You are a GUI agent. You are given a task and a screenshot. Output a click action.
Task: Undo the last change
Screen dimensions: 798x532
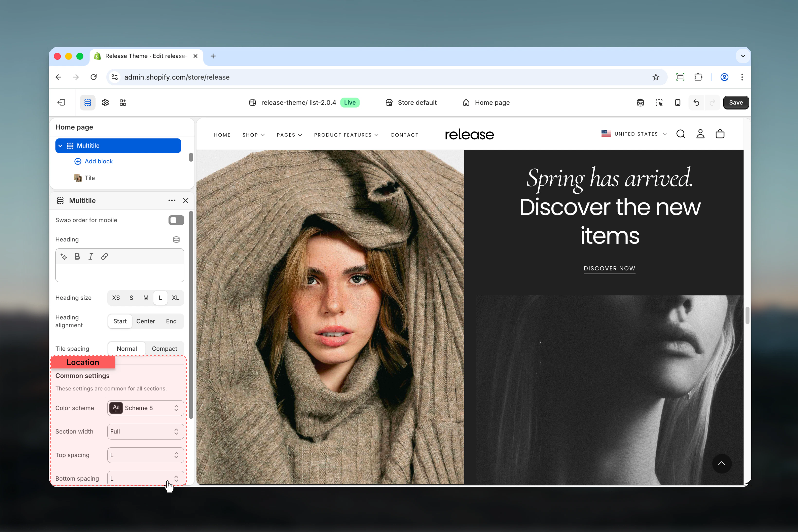[x=696, y=102]
